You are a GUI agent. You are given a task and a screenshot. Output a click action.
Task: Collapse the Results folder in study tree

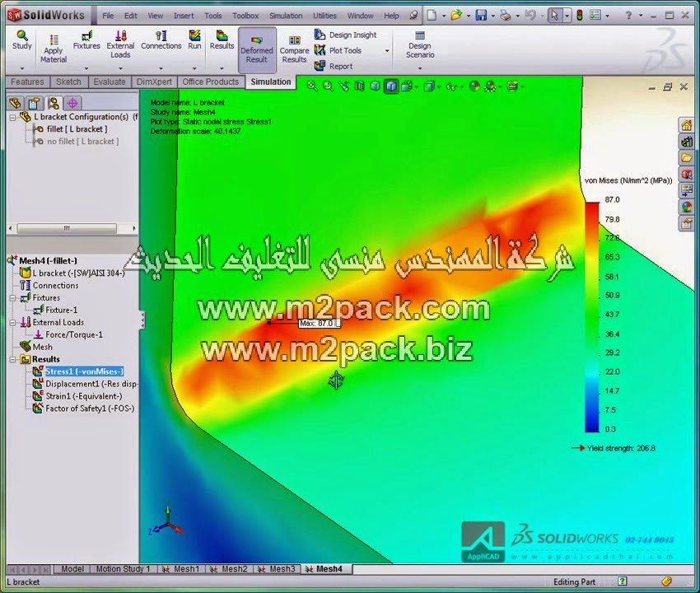(x=13, y=359)
